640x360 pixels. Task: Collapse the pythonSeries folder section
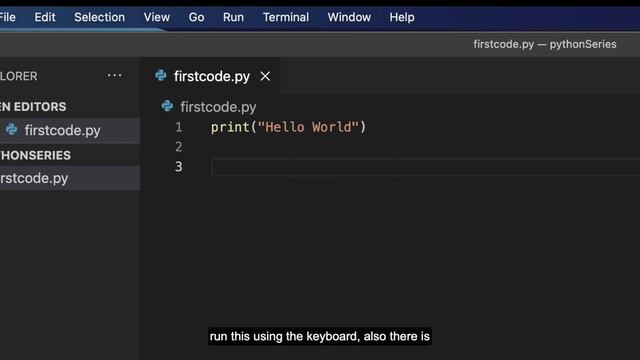35,156
